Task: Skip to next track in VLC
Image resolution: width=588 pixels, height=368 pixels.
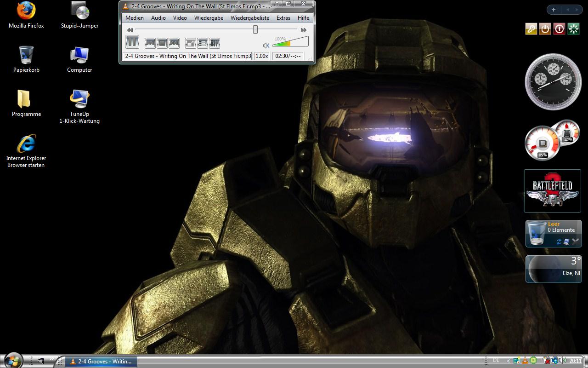Action: (174, 43)
